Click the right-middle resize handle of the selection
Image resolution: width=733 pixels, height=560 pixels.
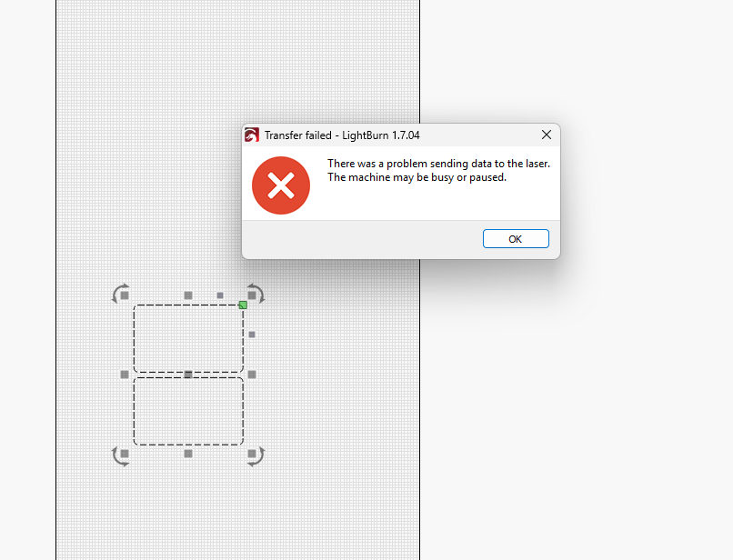[x=252, y=375]
